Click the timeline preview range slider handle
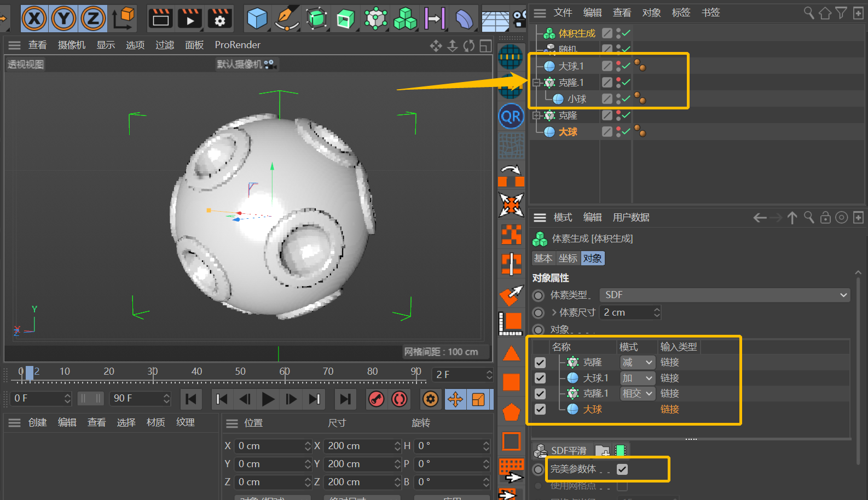This screenshot has height=500, width=868. (x=90, y=398)
